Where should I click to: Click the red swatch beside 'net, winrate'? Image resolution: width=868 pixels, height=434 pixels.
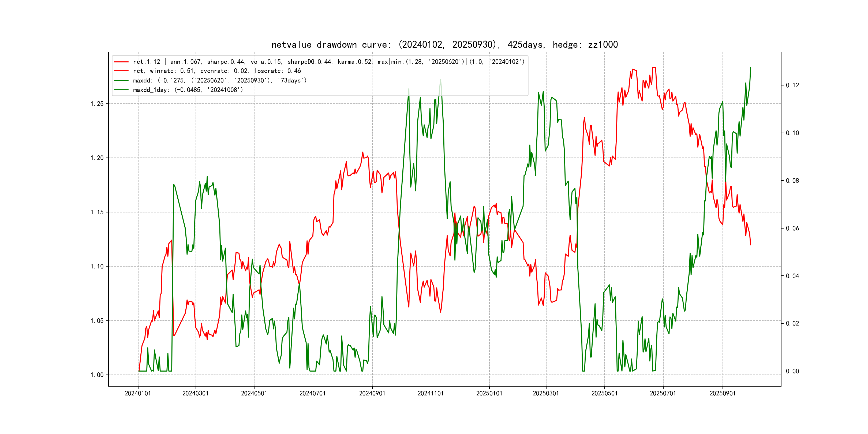121,71
